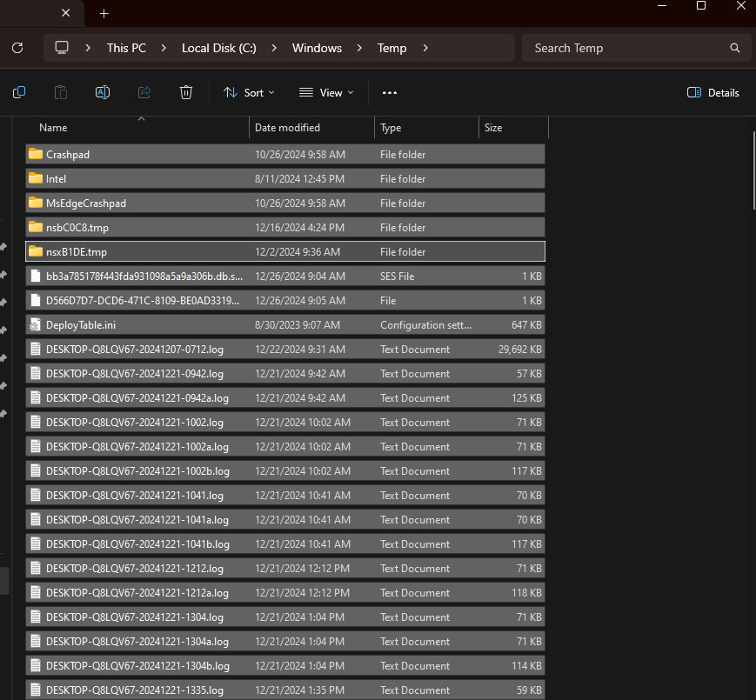Select the MsEdgeCrashpad folder icon

click(35, 203)
